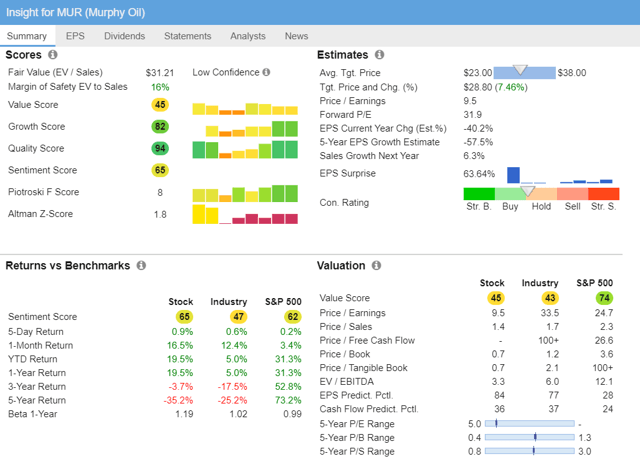Click the Sentiment Score 65 badge in Scores
This screenshot has width=640, height=464.
point(160,170)
